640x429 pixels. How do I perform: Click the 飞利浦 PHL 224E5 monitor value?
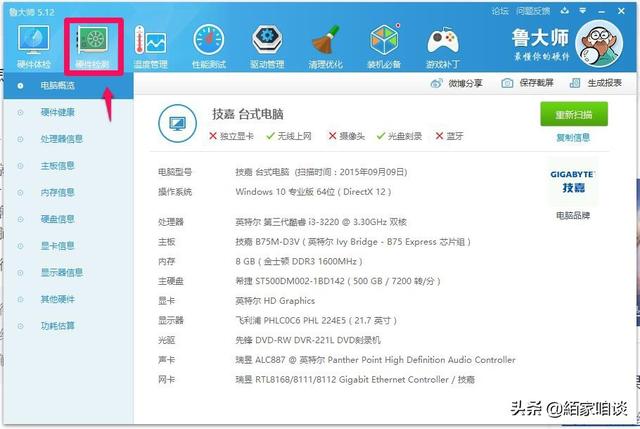(x=316, y=321)
